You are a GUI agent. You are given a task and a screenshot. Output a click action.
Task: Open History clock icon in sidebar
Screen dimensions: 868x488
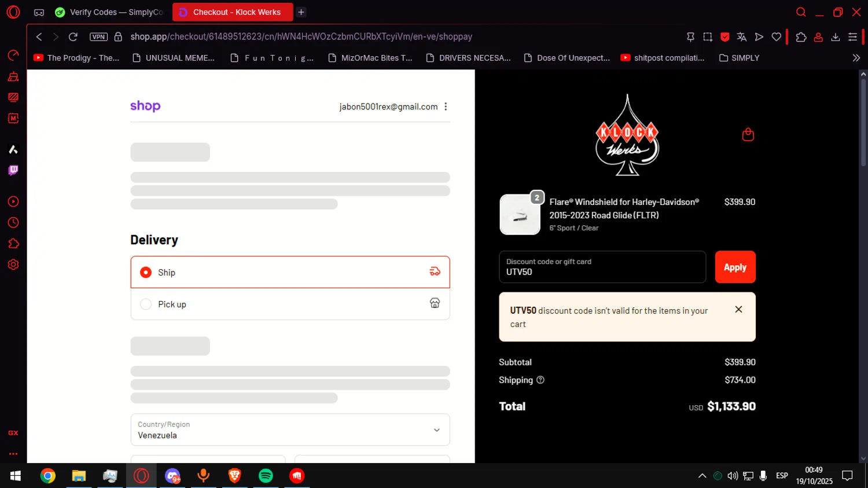coord(13,223)
